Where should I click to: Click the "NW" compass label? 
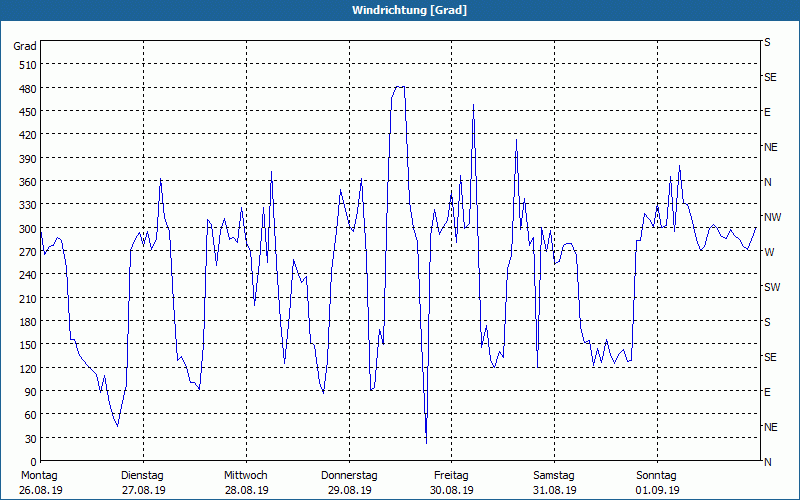coord(772,217)
